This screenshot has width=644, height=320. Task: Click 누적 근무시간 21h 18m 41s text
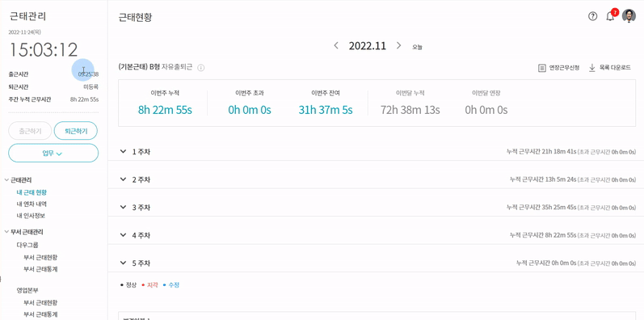pos(541,152)
